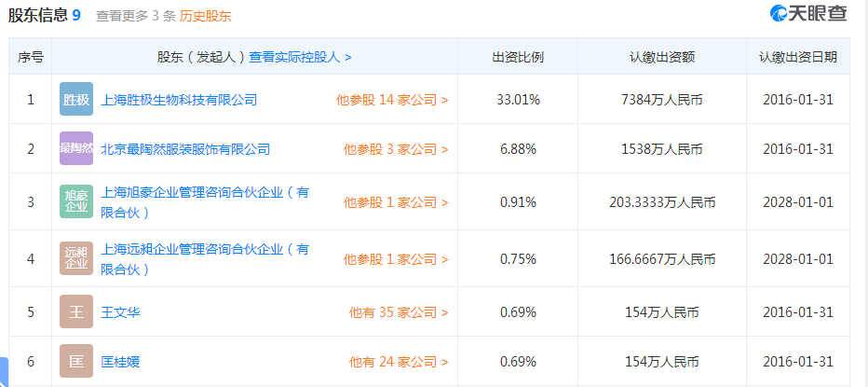Image resolution: width=868 pixels, height=387 pixels.
Task: Select 154万人民币 in 王文华 row
Action: 662,312
